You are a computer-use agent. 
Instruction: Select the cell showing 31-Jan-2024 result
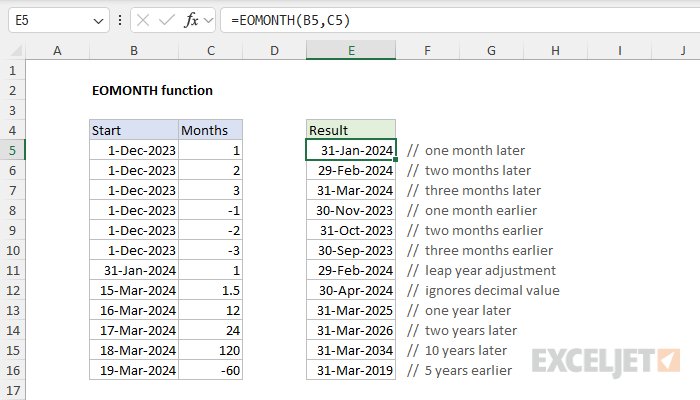351,150
